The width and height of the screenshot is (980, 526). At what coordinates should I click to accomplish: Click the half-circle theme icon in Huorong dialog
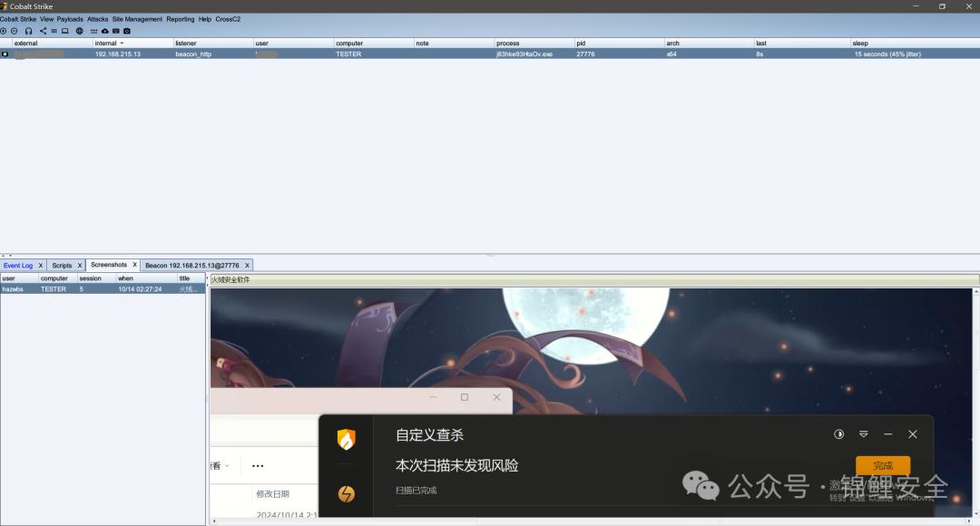click(838, 434)
